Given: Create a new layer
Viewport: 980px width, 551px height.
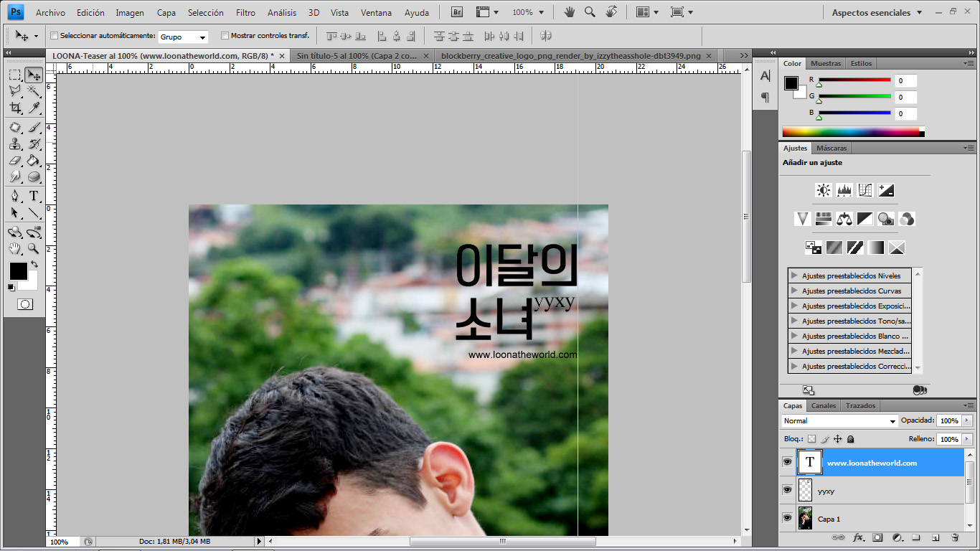Looking at the screenshot, I should pos(936,537).
